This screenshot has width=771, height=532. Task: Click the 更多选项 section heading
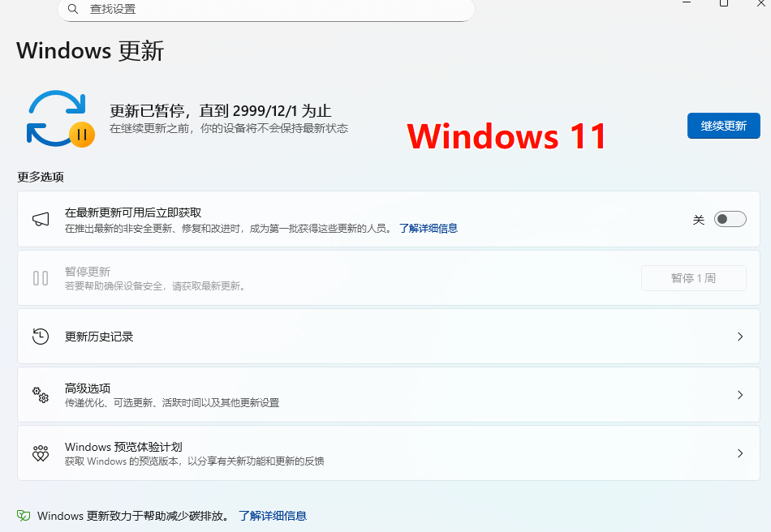(x=41, y=177)
